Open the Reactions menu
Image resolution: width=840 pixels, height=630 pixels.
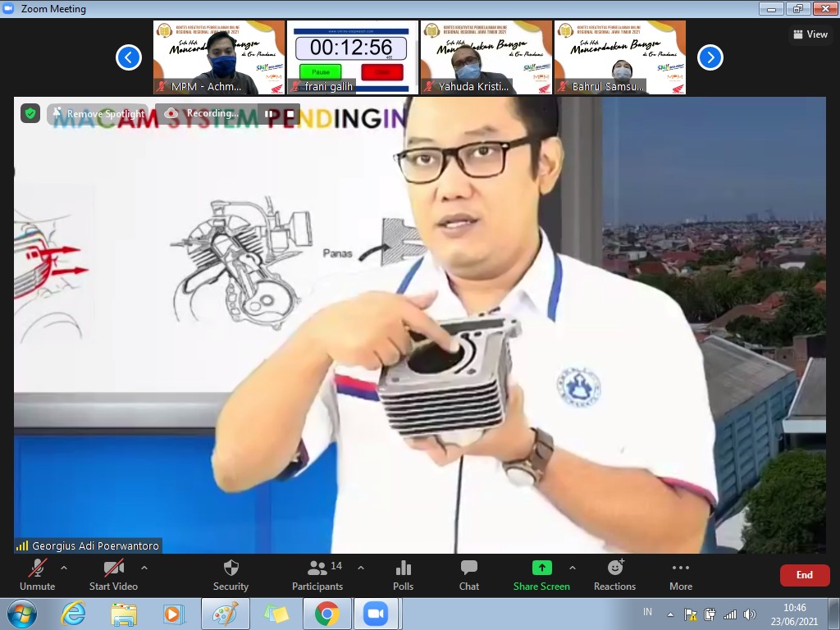(x=614, y=574)
